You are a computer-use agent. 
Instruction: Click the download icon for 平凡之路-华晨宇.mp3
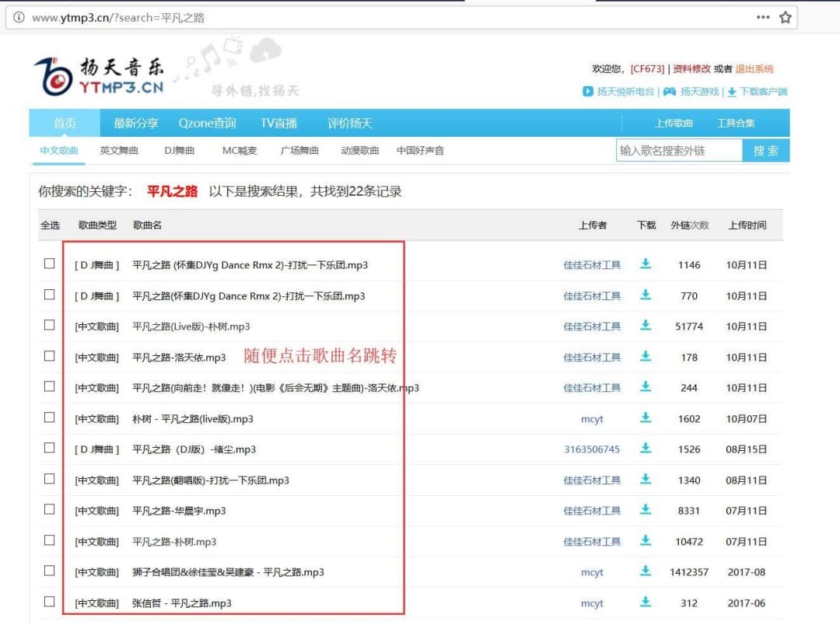click(646, 511)
